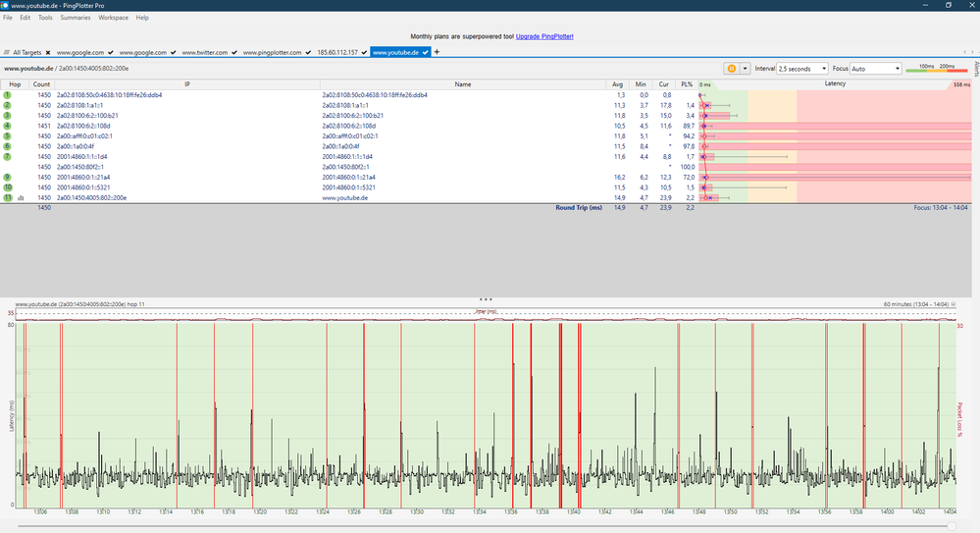
Task: Follow the Upgrade PingPlotter! link
Action: tap(544, 36)
